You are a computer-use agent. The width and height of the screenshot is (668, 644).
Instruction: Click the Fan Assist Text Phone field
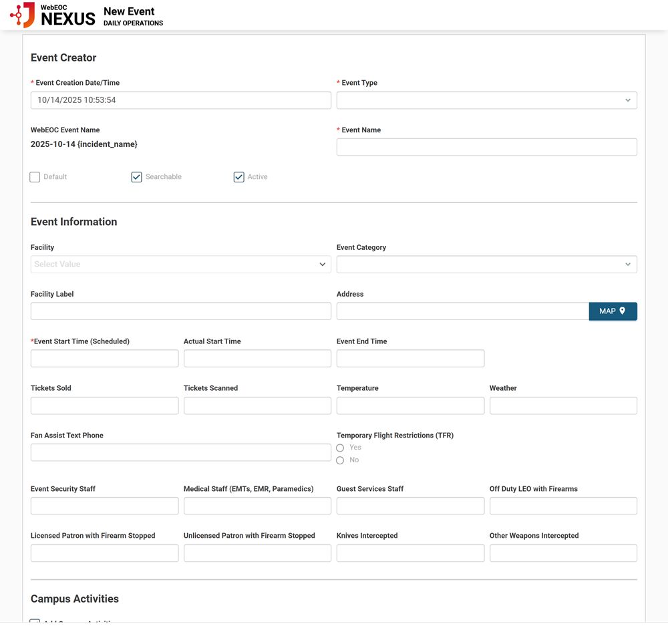coord(180,452)
